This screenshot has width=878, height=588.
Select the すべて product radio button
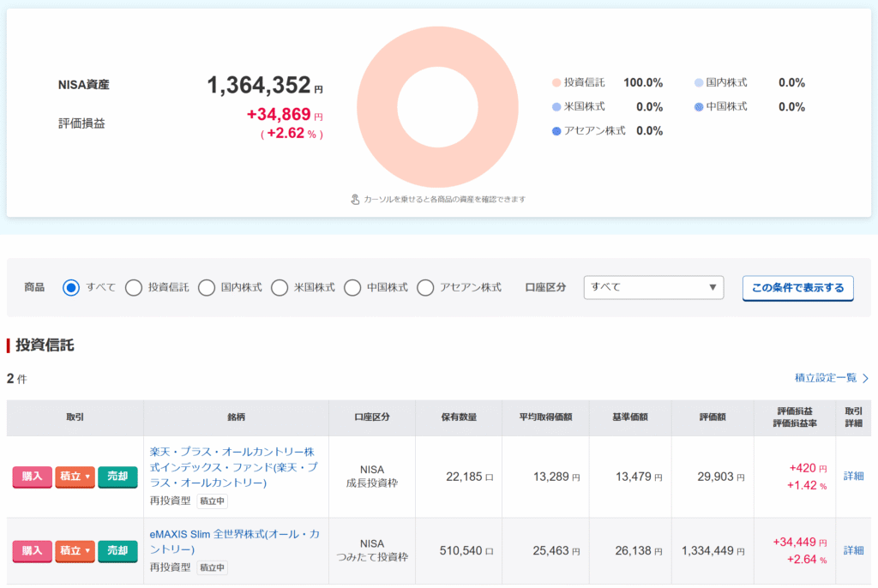(71, 287)
